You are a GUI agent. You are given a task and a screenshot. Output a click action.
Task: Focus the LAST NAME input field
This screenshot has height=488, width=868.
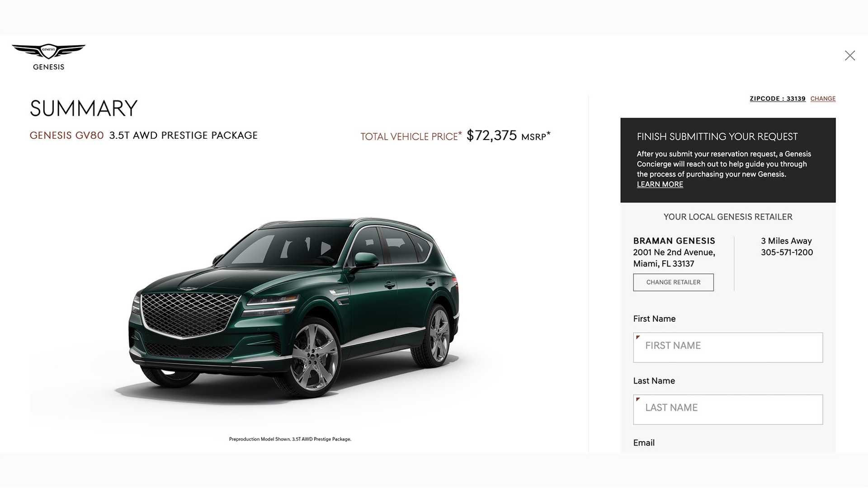[728, 409]
